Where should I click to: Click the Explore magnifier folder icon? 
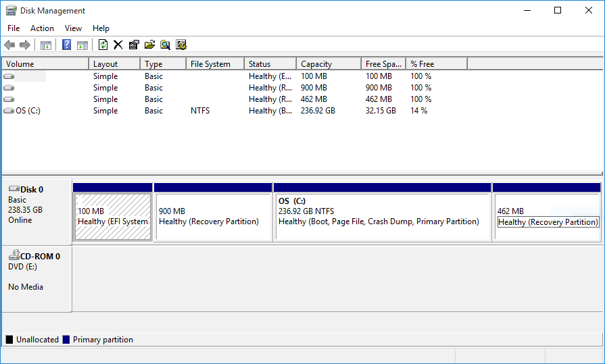(165, 45)
